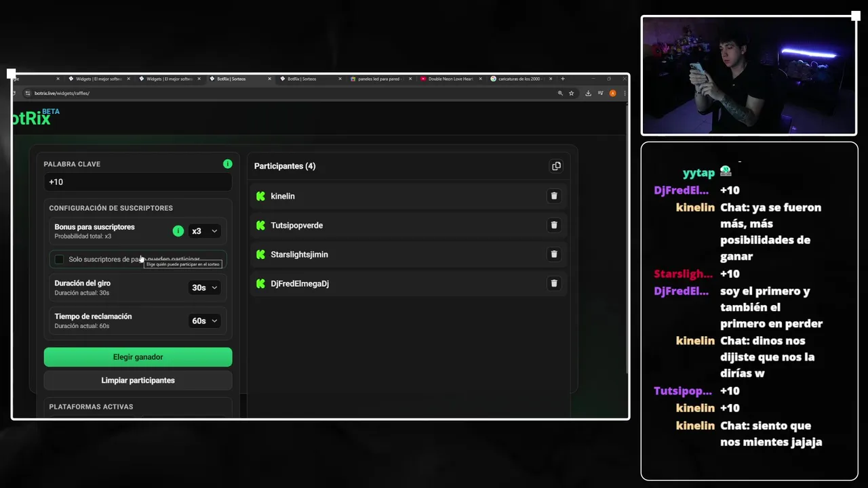Open the browser profile avatar

(x=613, y=93)
